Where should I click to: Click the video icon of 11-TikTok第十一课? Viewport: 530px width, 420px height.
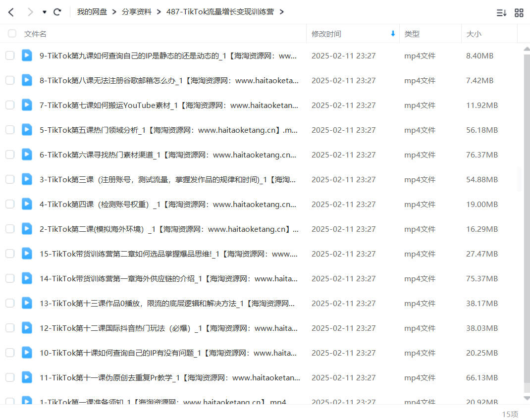[x=27, y=377]
